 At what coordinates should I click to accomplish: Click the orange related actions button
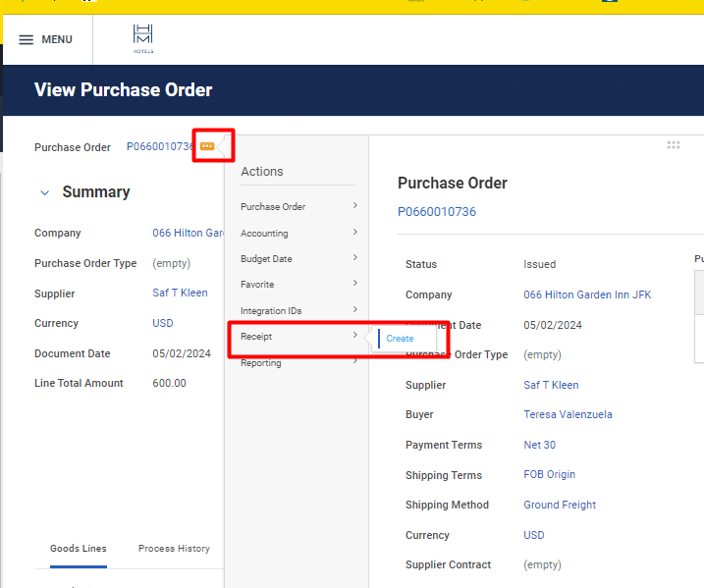[207, 146]
